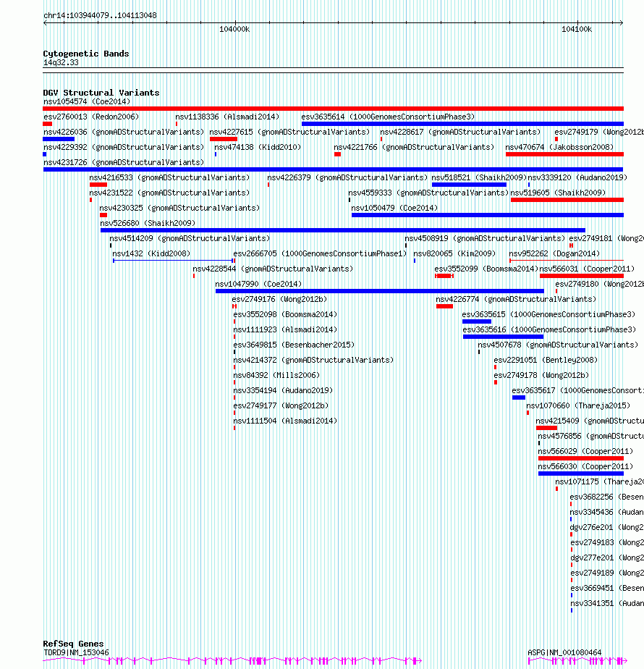The width and height of the screenshot is (644, 669).
Task: Click nsv84392 (Mills2006) label
Action: click(x=276, y=375)
